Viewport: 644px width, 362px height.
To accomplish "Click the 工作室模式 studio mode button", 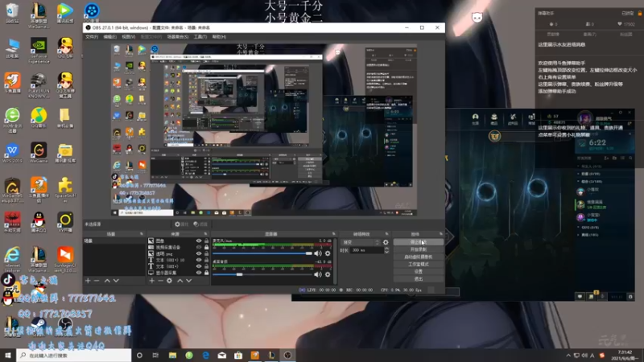I will pyautogui.click(x=418, y=265).
